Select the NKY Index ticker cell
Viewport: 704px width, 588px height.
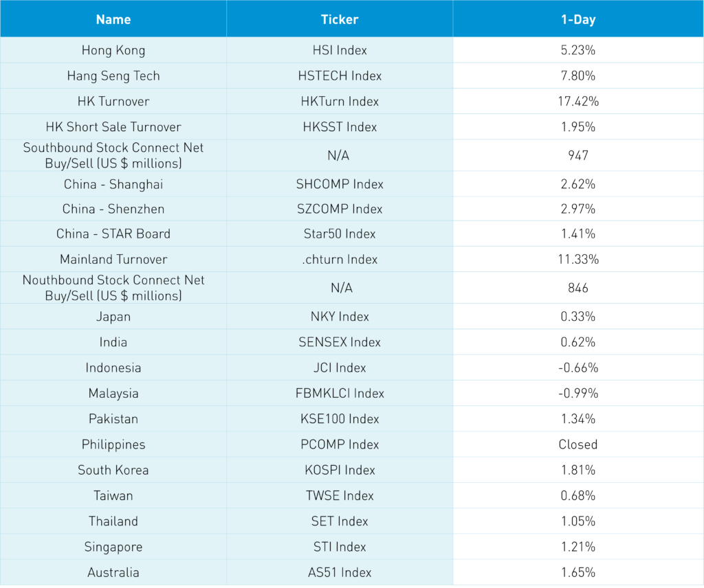click(340, 317)
